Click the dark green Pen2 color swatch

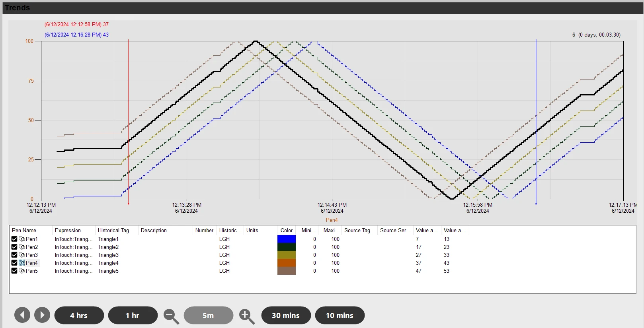coord(287,247)
